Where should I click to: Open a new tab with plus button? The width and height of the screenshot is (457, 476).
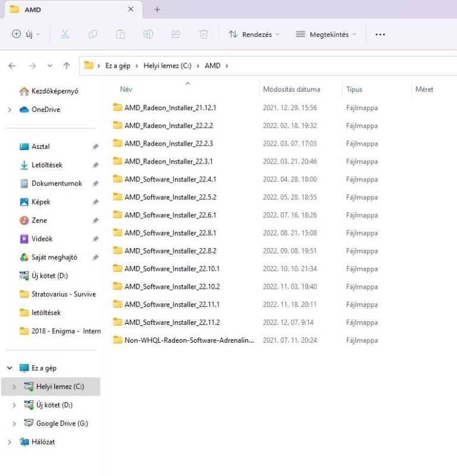[x=157, y=10]
